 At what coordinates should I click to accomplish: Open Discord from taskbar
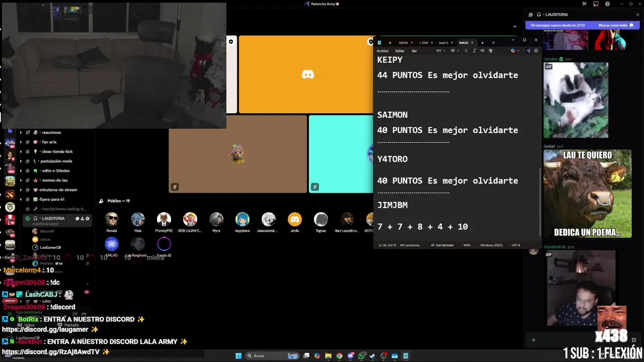pyautogui.click(x=351, y=356)
